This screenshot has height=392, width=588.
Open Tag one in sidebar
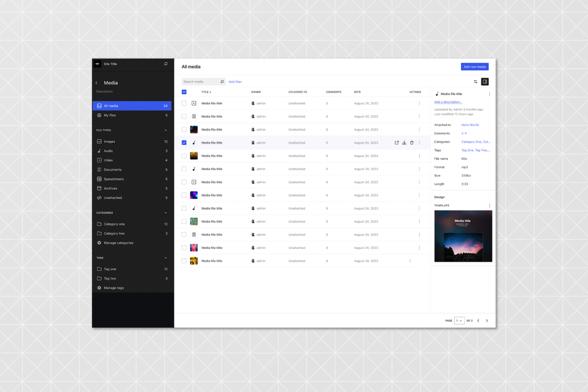(132, 269)
